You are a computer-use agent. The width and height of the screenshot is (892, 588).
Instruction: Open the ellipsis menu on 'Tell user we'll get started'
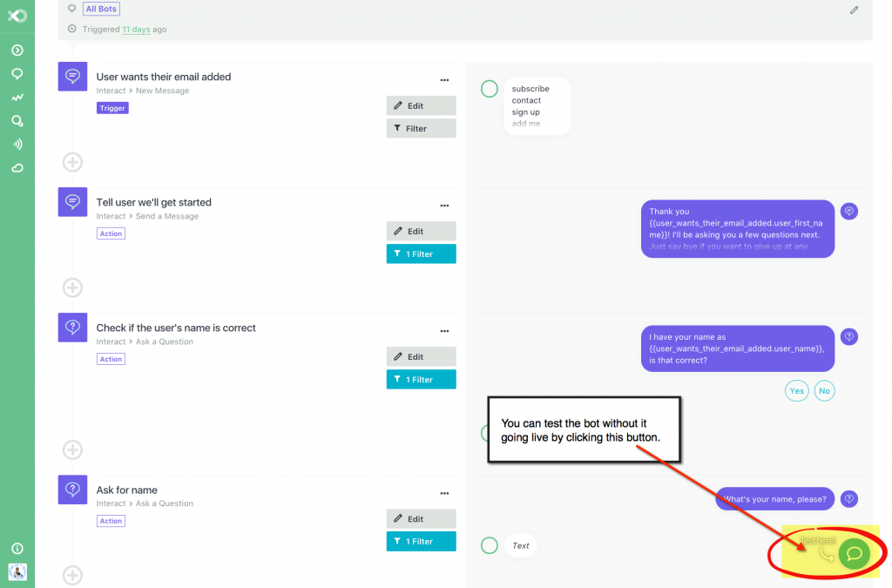[444, 205]
